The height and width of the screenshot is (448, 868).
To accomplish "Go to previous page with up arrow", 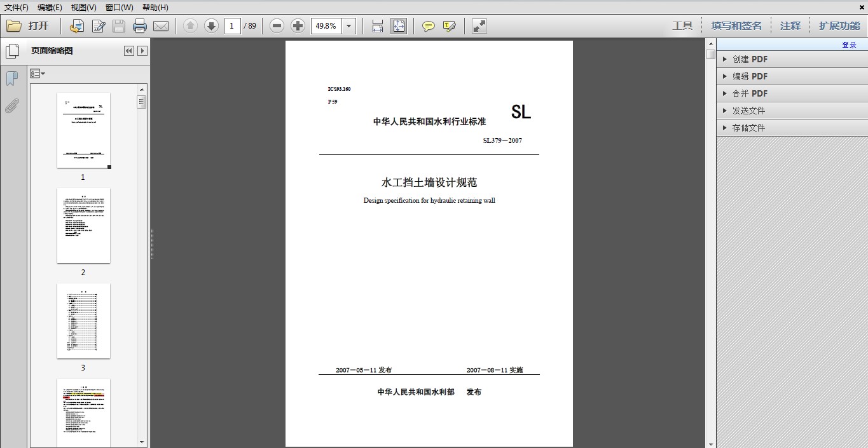I will (190, 26).
